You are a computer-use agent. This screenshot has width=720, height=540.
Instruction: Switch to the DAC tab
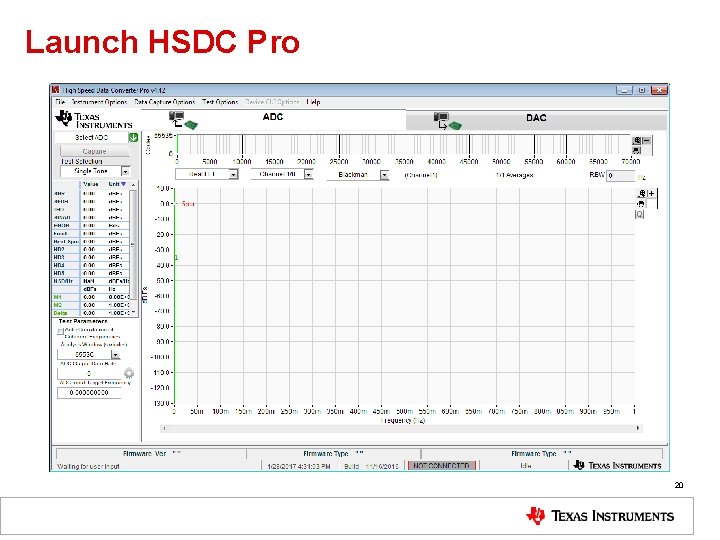tap(536, 118)
